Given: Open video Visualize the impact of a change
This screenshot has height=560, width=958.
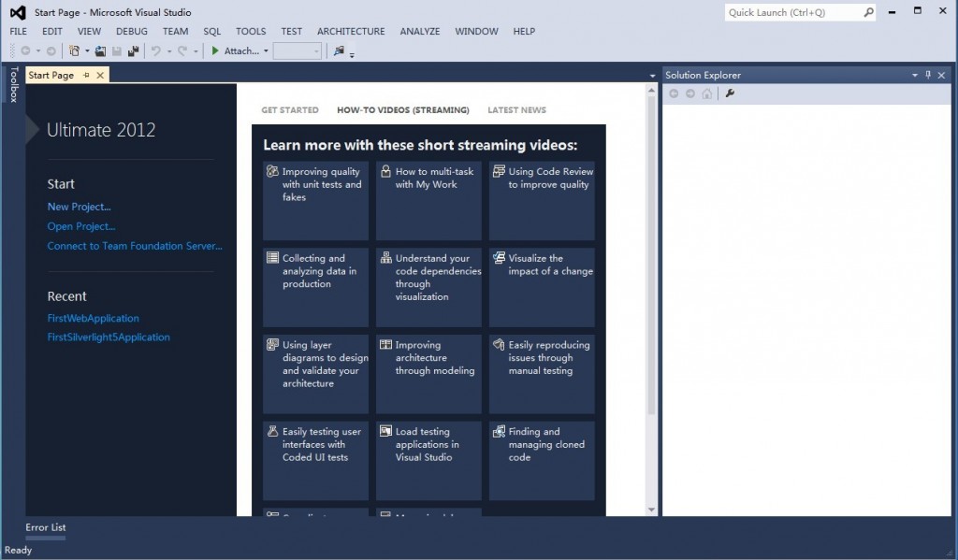Looking at the screenshot, I should tap(542, 287).
